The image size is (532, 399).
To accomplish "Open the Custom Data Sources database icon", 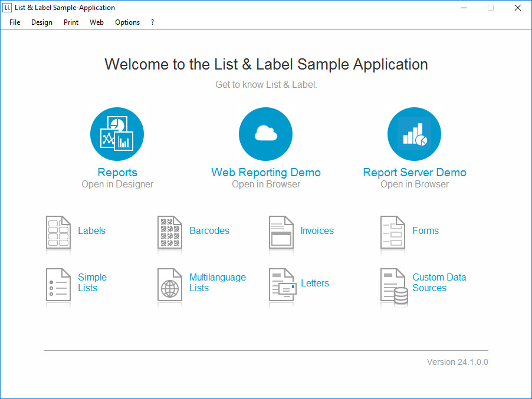I will (x=392, y=286).
